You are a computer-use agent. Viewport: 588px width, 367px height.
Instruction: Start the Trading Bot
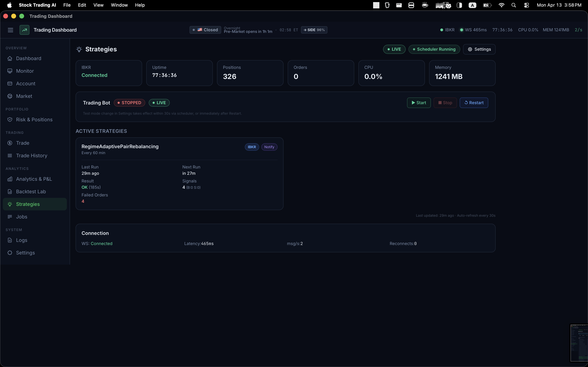[x=419, y=103]
